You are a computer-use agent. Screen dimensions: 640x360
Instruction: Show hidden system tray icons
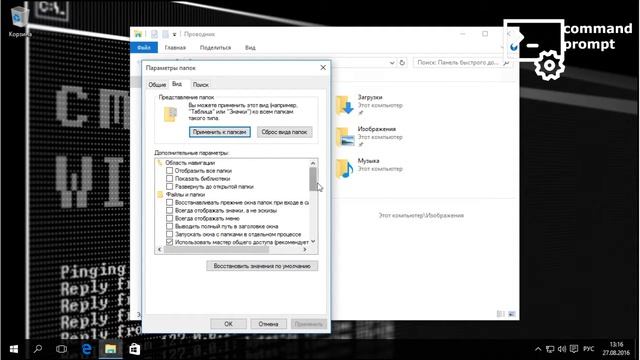tap(538, 349)
